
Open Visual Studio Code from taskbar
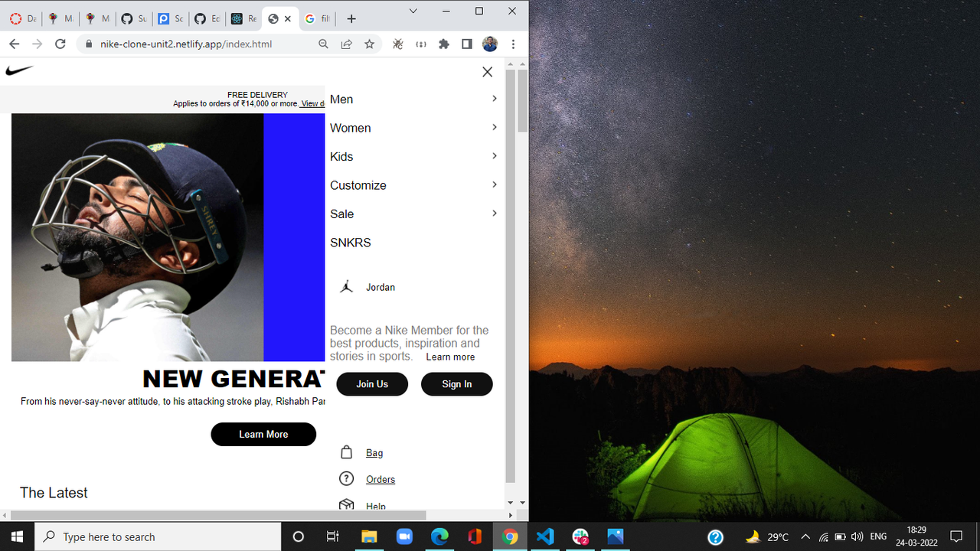(x=545, y=536)
